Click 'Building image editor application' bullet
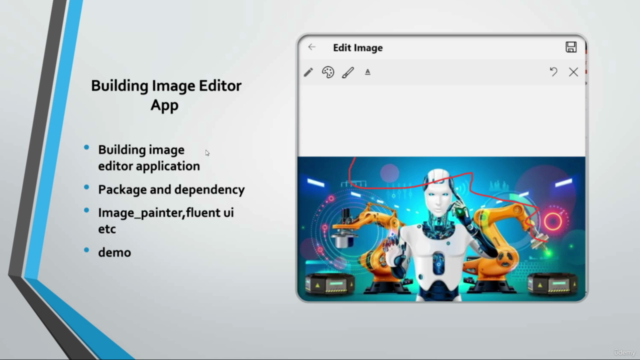 click(149, 158)
